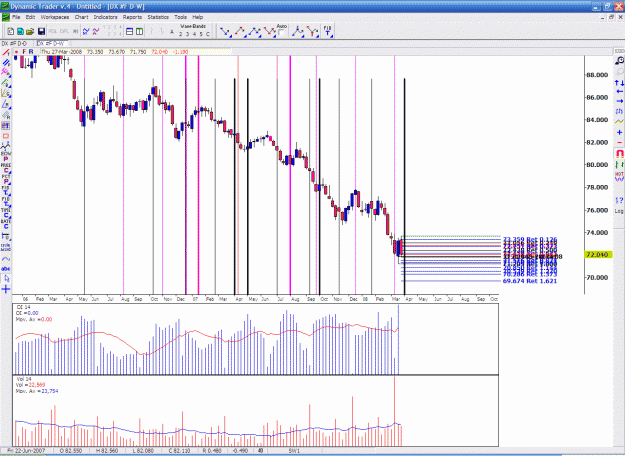Select the abc text annotation tool
Image resolution: width=625 pixels, height=456 pixels.
tap(6, 269)
